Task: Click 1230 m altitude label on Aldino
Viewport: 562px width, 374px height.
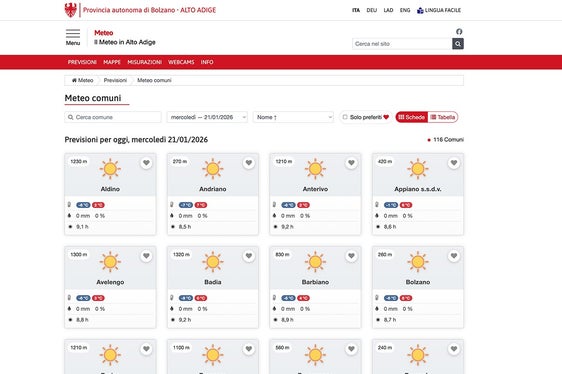Action: click(x=78, y=162)
